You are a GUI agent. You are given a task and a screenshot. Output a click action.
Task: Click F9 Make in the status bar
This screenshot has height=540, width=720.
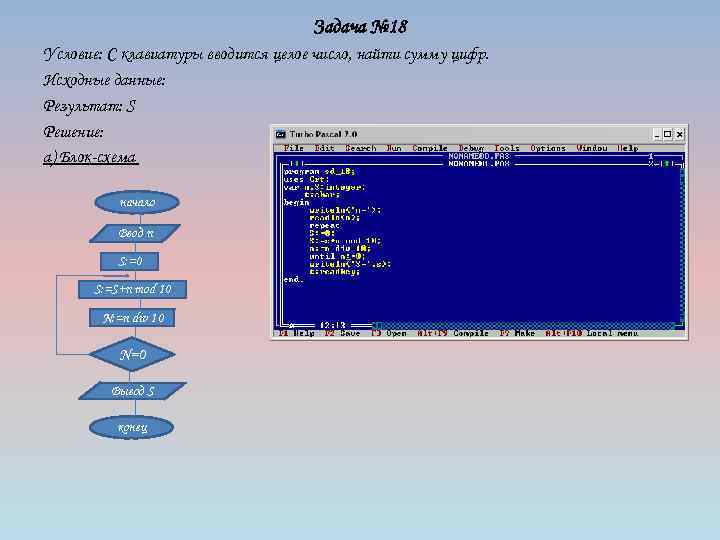coord(517,333)
